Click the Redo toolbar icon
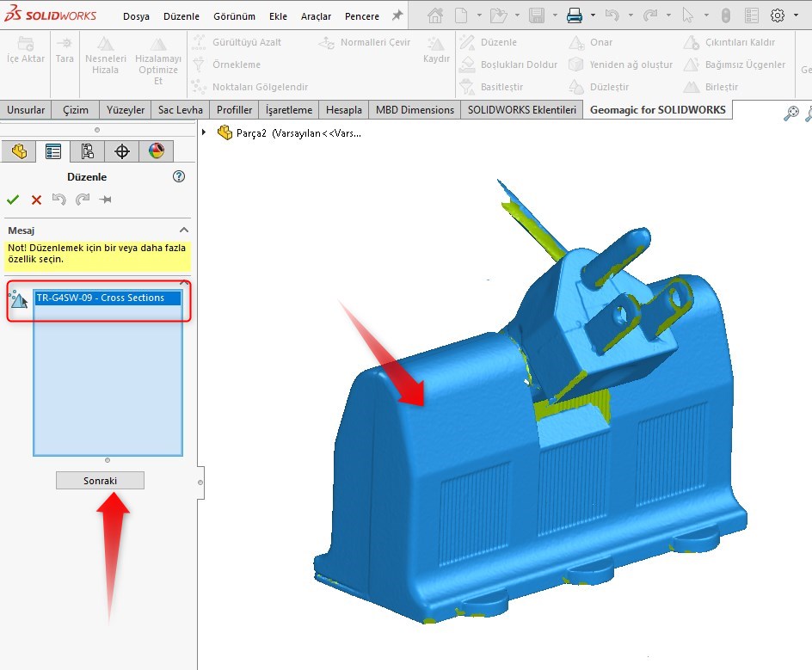 [x=650, y=15]
